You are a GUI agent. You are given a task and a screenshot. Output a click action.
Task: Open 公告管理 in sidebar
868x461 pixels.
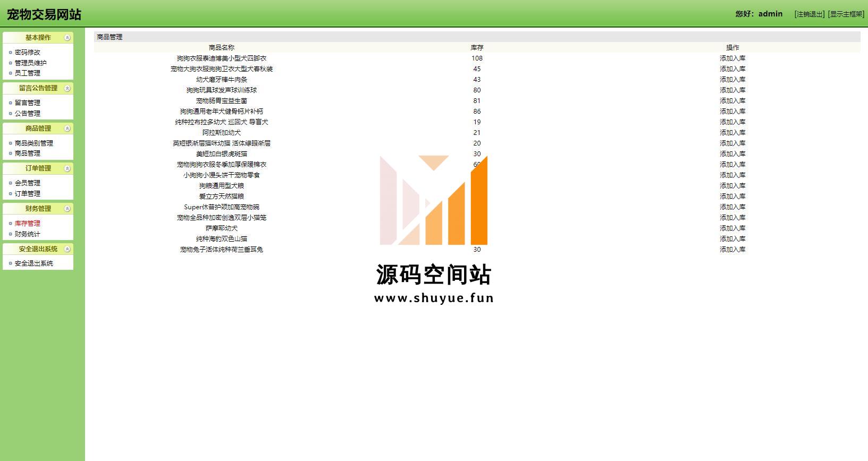(28, 114)
